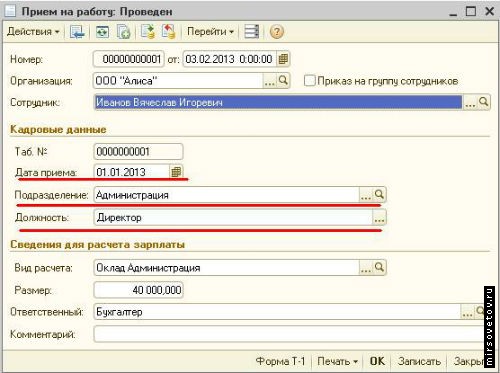The width and height of the screenshot is (500, 373).
Task: Click the document icon in title bar
Action: [10, 11]
